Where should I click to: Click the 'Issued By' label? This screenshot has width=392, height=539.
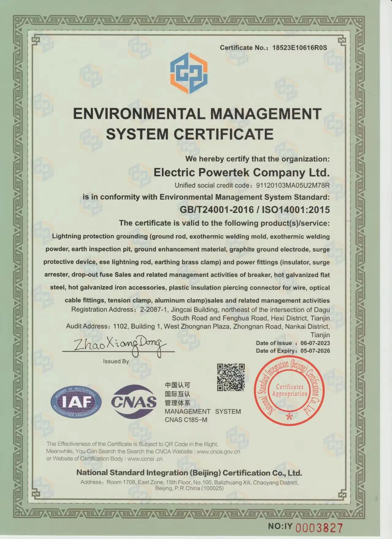coord(116,361)
